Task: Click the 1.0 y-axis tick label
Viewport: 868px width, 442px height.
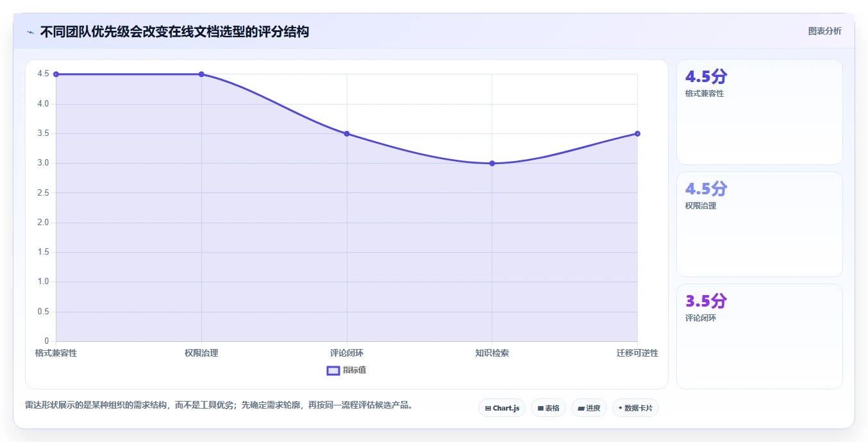Action: [x=43, y=282]
